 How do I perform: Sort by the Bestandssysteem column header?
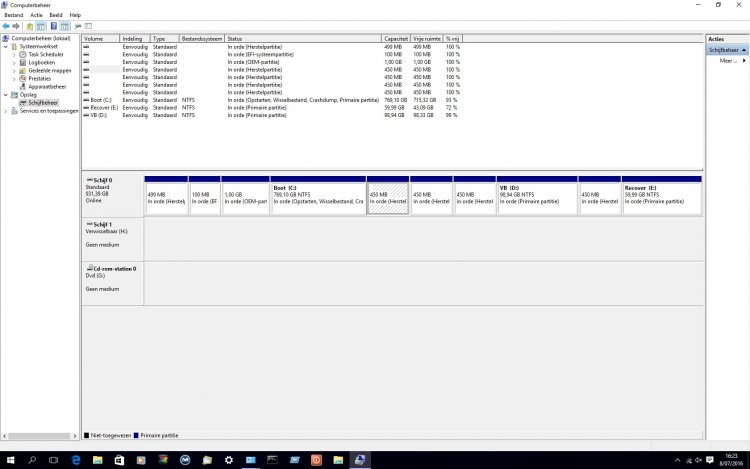pos(202,39)
